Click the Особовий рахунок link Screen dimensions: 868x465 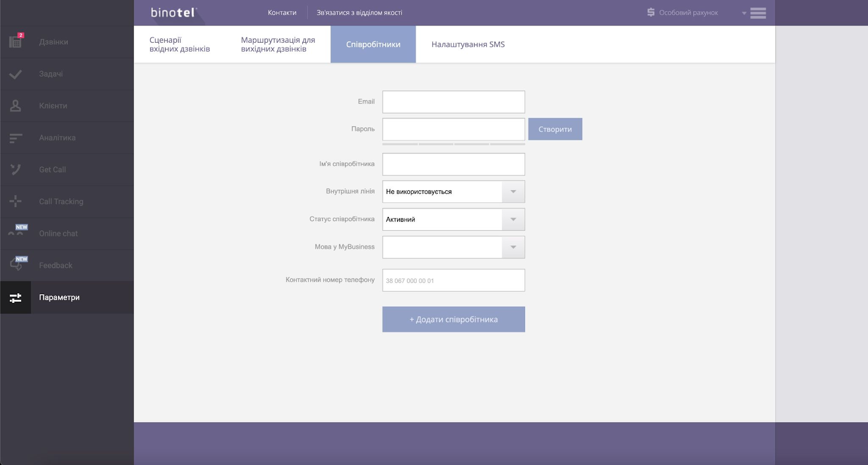click(688, 12)
